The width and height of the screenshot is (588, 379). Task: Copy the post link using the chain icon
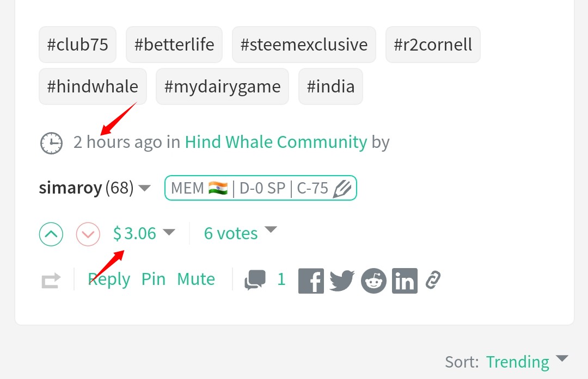point(433,279)
